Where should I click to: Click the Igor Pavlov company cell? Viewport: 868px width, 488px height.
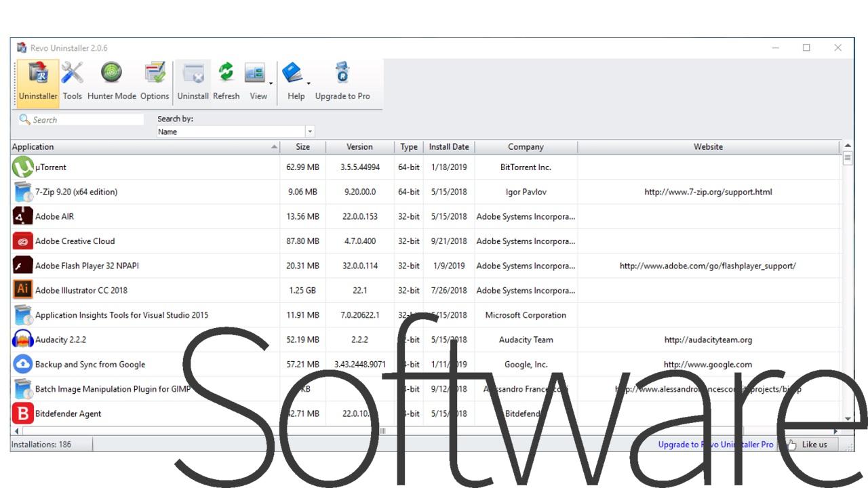point(526,192)
